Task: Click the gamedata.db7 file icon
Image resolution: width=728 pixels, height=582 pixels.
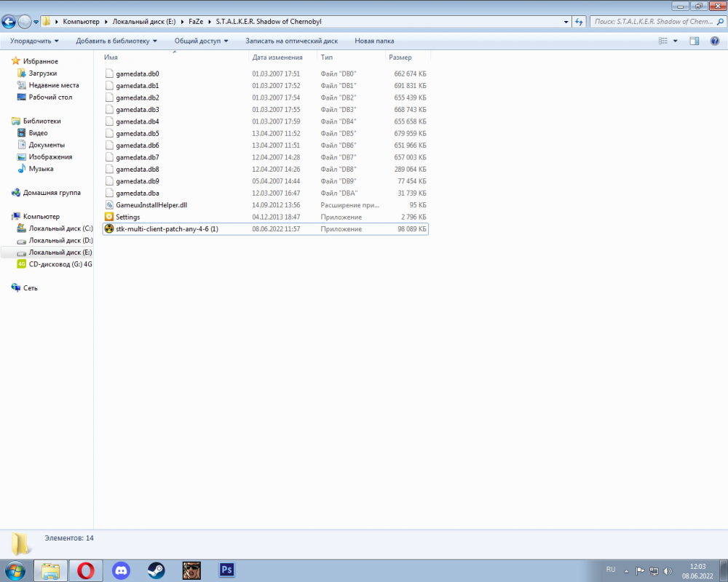Action: (109, 157)
